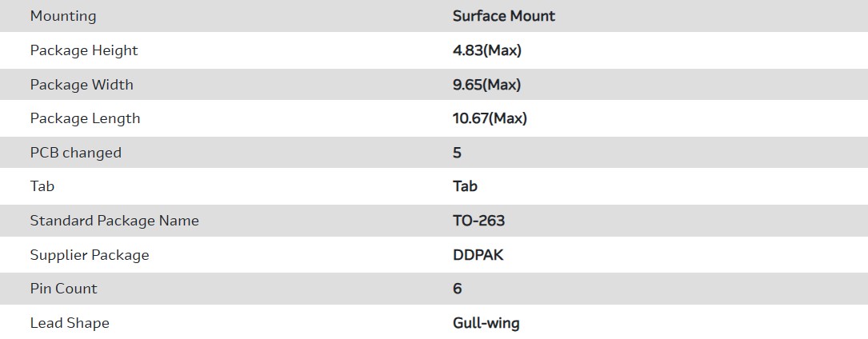Select the 9.65(Max) width value
868x339 pixels.
(487, 85)
